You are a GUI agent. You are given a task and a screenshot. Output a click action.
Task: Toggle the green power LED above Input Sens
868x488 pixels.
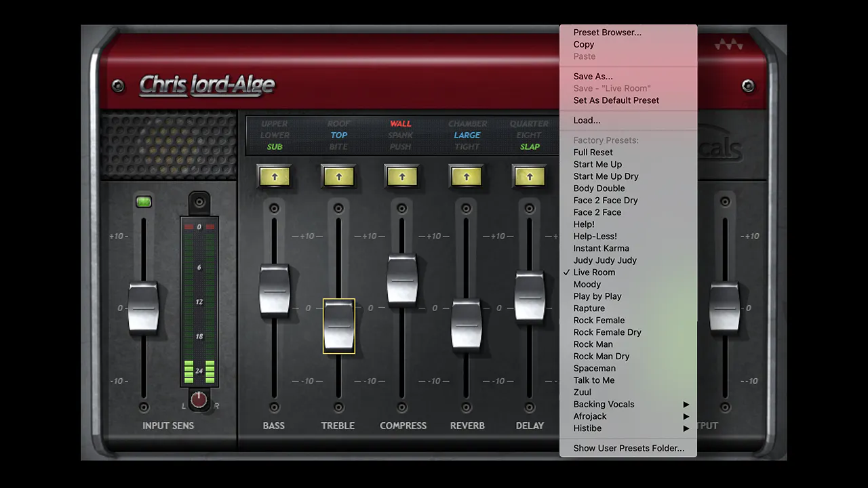143,201
